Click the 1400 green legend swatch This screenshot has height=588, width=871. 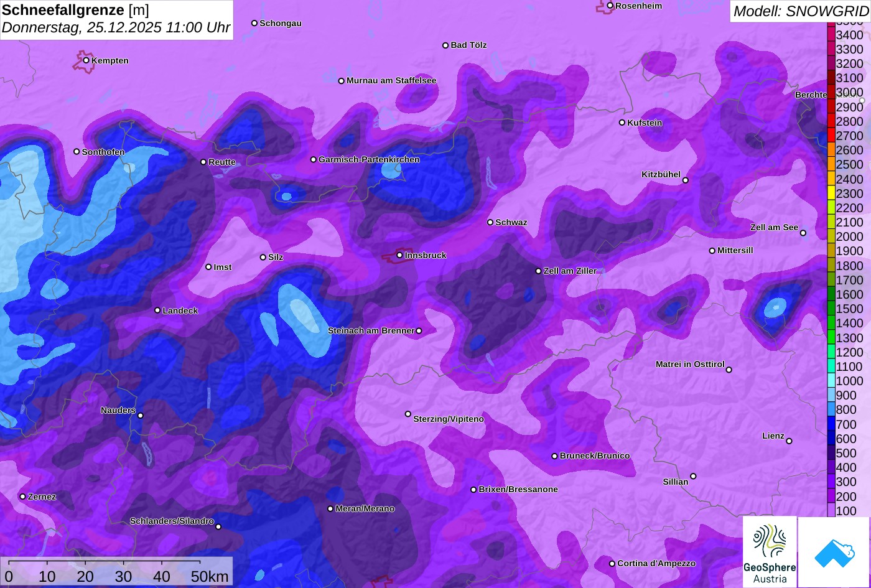(x=831, y=323)
